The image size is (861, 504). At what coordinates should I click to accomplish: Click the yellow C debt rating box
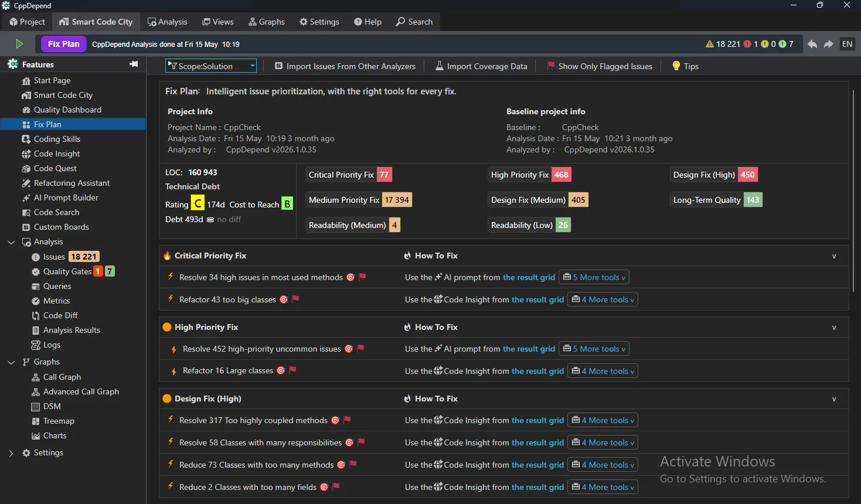pyautogui.click(x=198, y=204)
